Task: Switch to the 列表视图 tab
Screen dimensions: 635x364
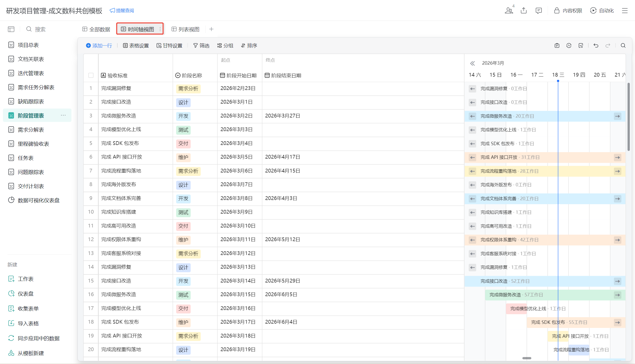Action: 185,29
